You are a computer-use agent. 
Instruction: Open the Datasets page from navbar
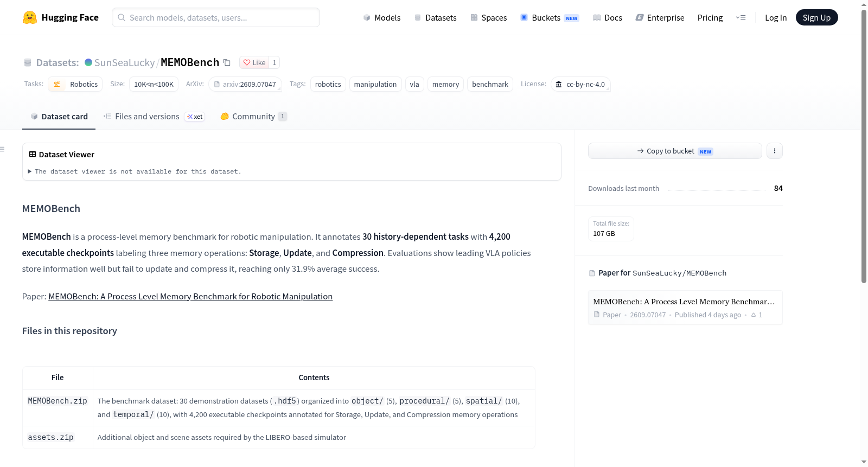pos(435,17)
